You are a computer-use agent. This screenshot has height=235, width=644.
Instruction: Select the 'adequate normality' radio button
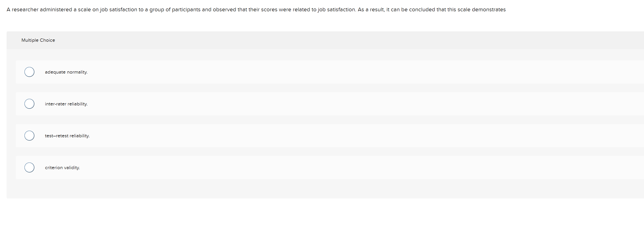[x=29, y=72]
